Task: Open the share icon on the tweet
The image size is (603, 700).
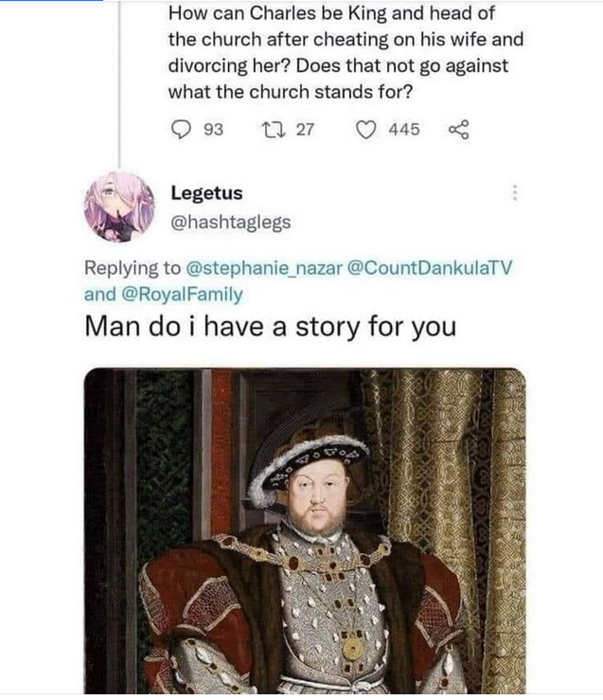Action: click(458, 130)
